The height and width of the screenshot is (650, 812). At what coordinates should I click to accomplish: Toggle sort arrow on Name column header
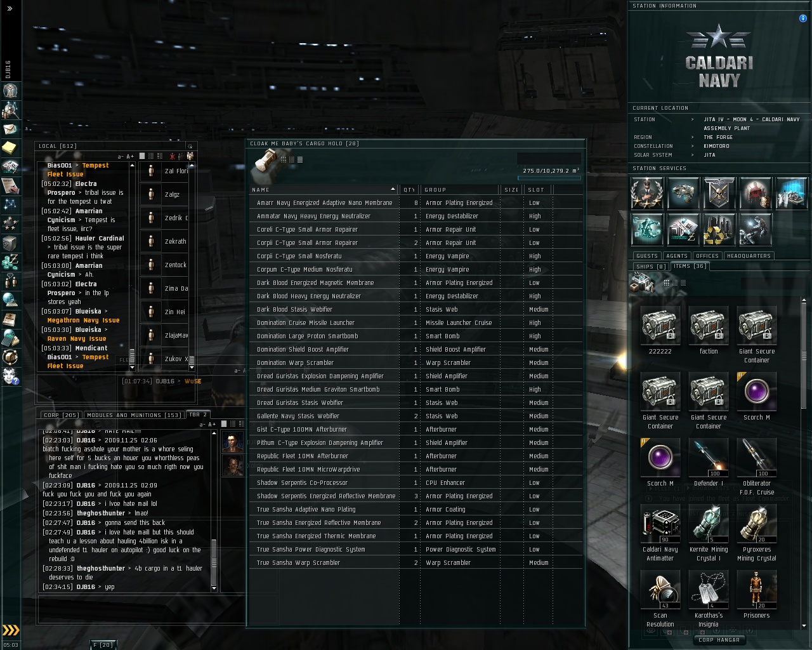pyautogui.click(x=393, y=190)
